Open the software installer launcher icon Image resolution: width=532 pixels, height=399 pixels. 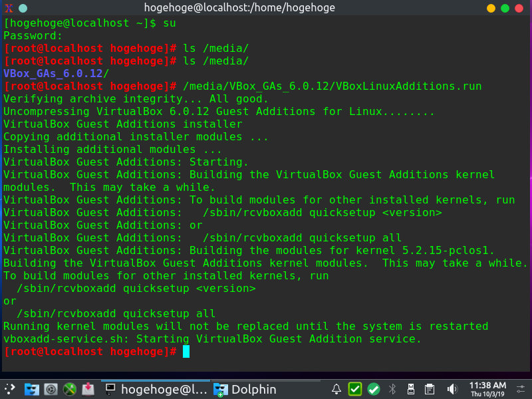point(88,389)
